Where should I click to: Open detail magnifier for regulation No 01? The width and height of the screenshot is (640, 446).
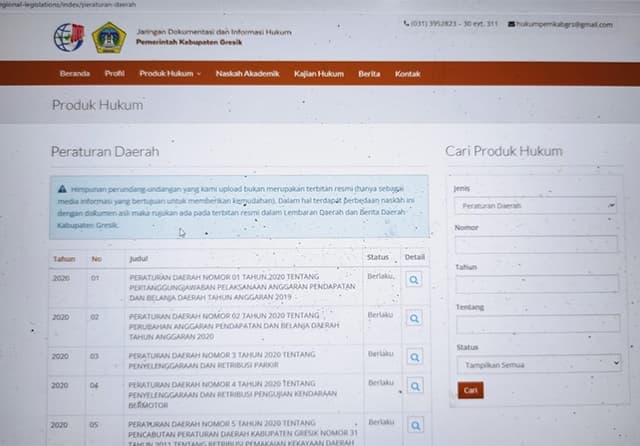(x=414, y=280)
